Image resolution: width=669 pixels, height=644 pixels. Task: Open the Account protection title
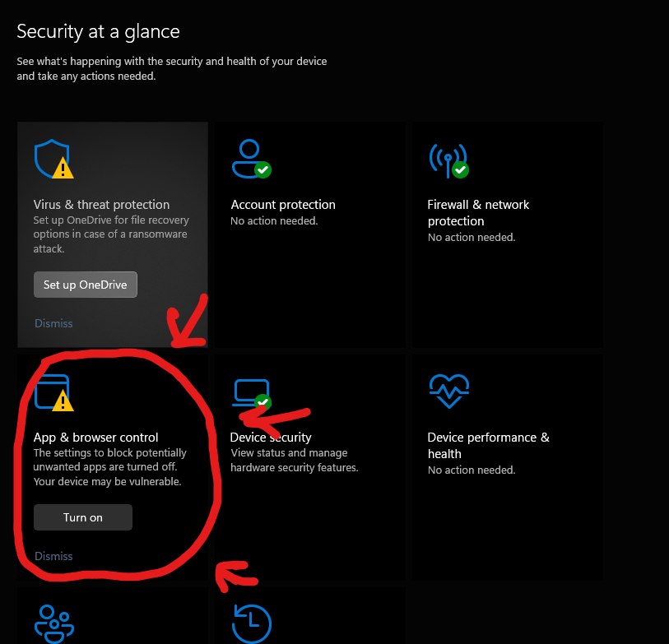pyautogui.click(x=283, y=205)
